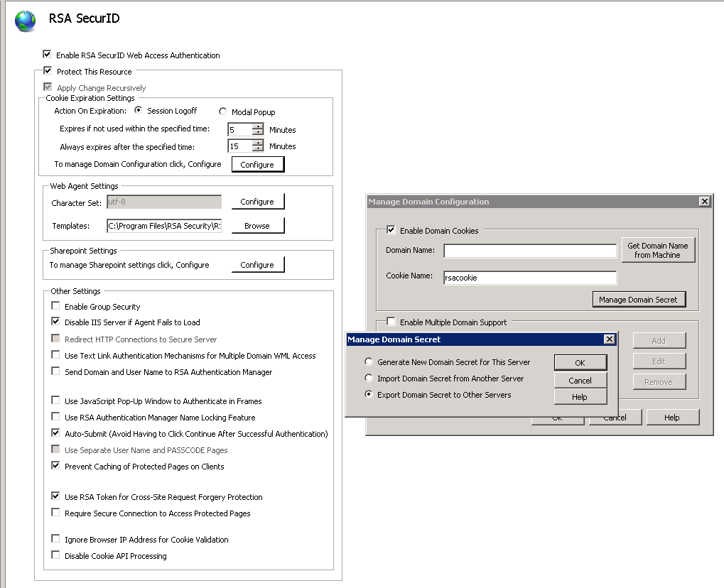
Task: Click the Domain Name text field
Action: 529,251
